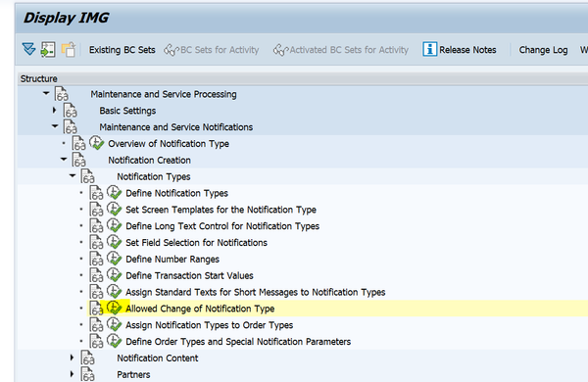Select Maintenance and Service Notifications text
Screen dimensions: 588x382
pos(175,127)
